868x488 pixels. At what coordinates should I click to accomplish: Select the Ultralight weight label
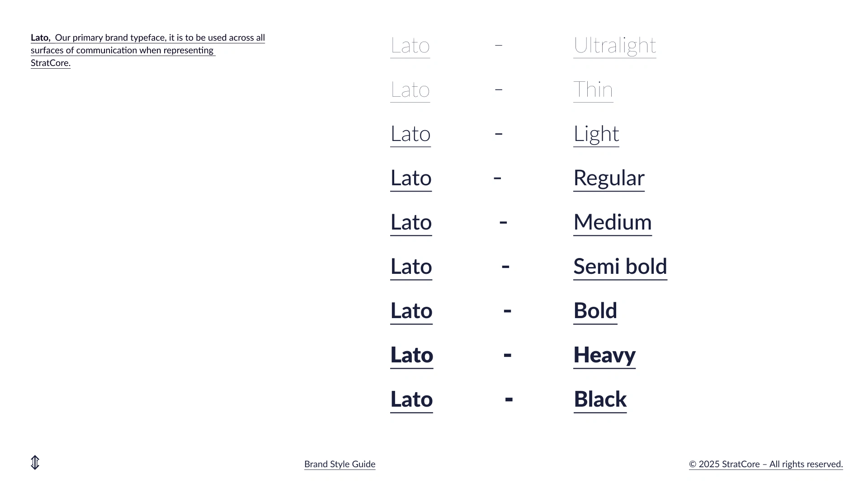point(615,46)
